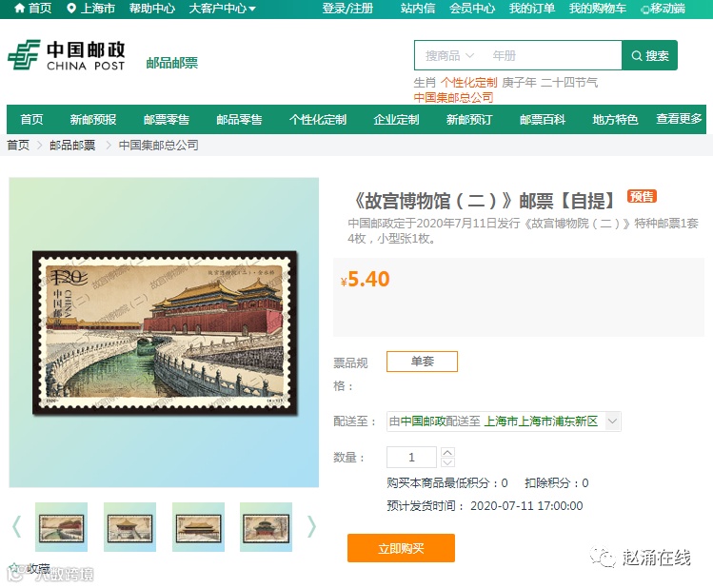
Task: Select second stamp thumbnail
Action: pyautogui.click(x=130, y=527)
